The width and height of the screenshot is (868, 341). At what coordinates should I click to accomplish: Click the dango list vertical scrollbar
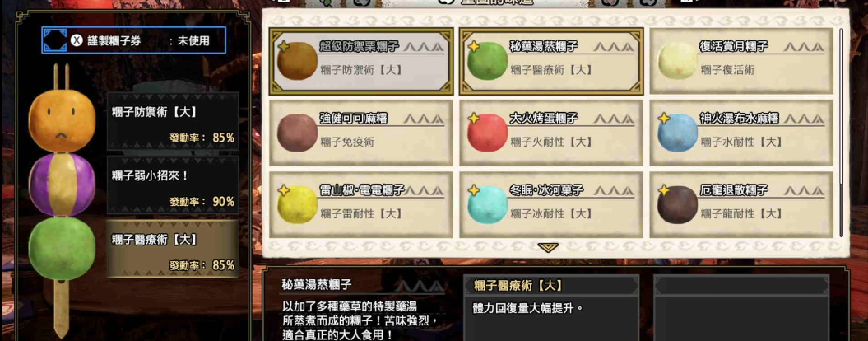pyautogui.click(x=842, y=132)
